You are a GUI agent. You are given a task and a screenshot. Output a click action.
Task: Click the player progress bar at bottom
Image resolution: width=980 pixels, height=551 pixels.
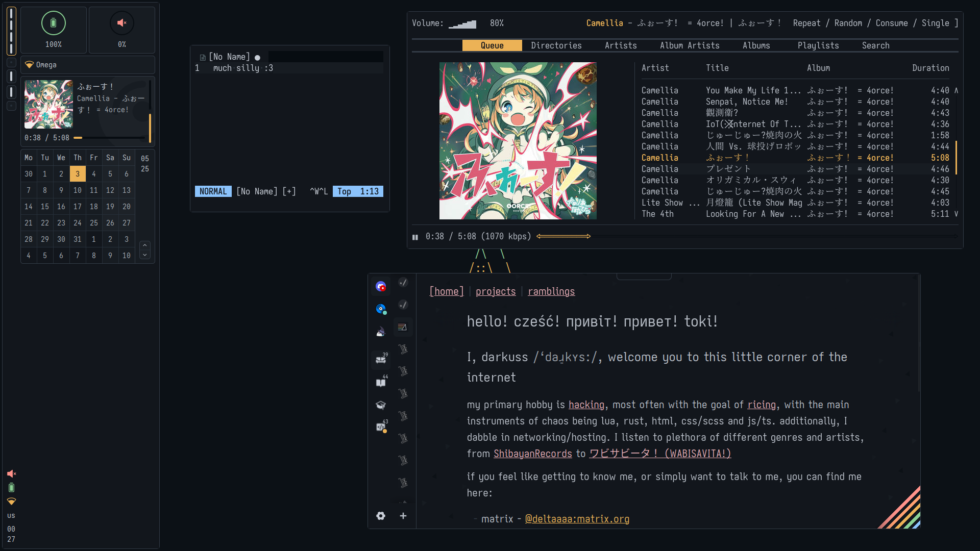coord(745,236)
